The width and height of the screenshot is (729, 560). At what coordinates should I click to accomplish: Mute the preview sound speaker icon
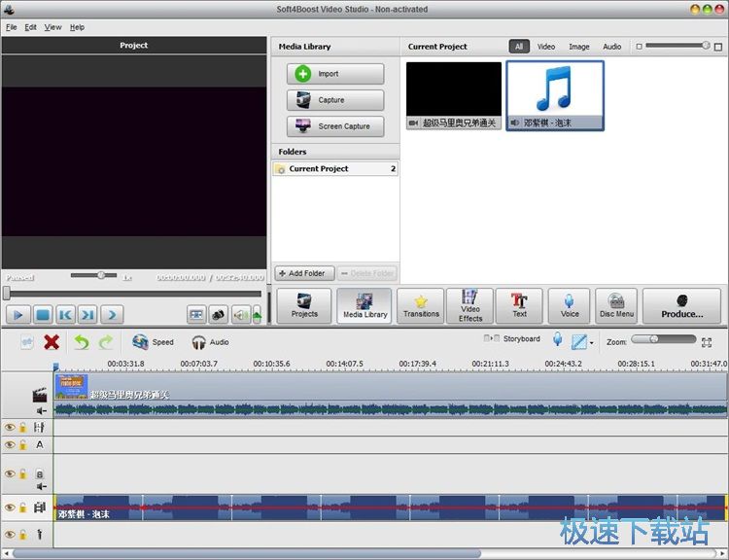pos(241,315)
